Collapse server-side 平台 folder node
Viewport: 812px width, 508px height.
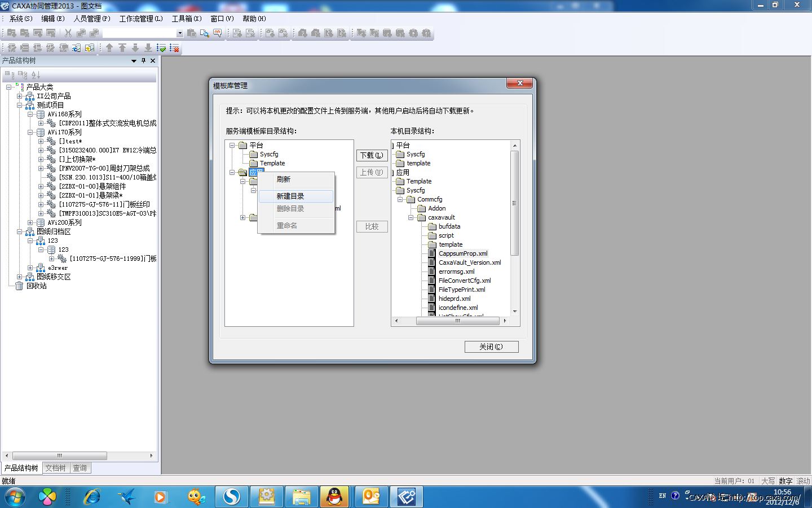[x=232, y=145]
